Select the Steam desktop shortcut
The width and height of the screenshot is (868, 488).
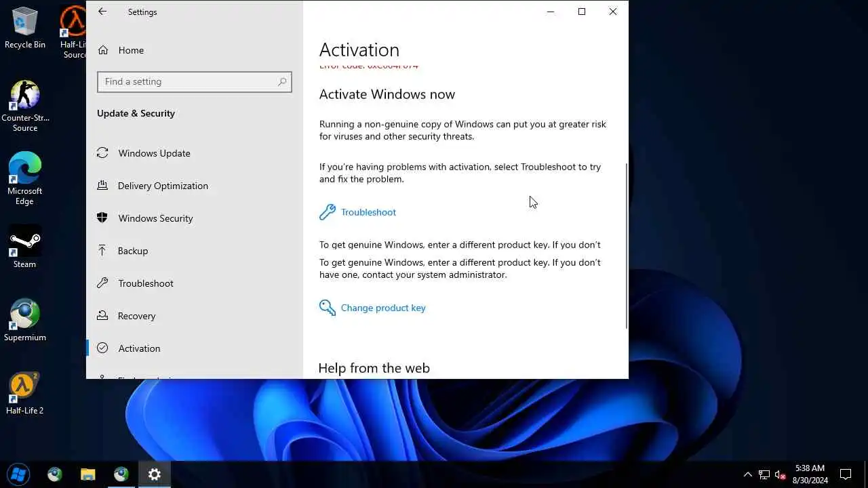click(25, 247)
